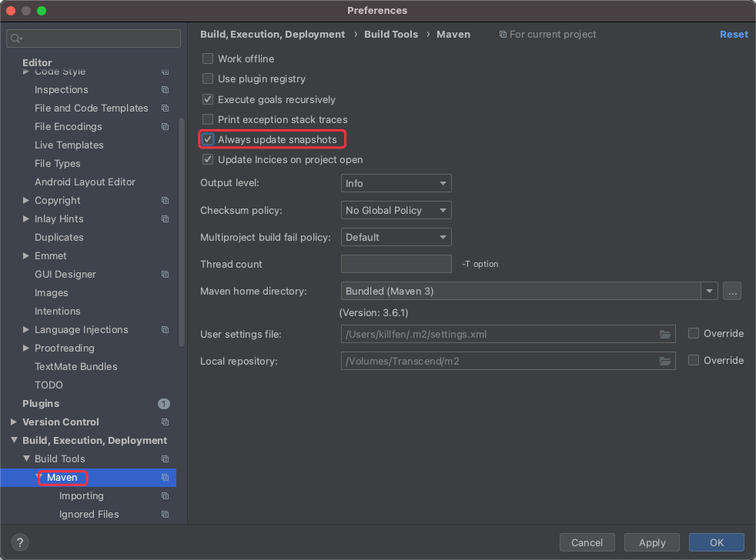Click the Apply button
This screenshot has width=756, height=560.
coord(652,542)
